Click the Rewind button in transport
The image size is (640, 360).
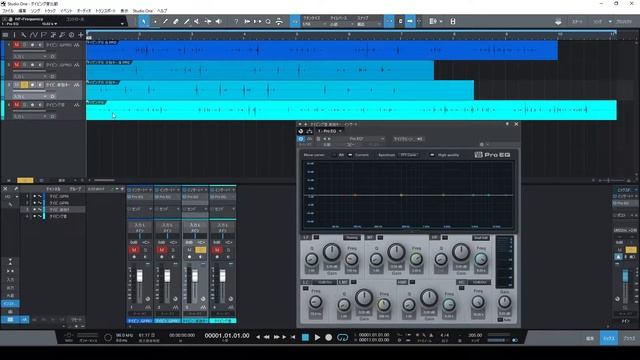[267, 337]
